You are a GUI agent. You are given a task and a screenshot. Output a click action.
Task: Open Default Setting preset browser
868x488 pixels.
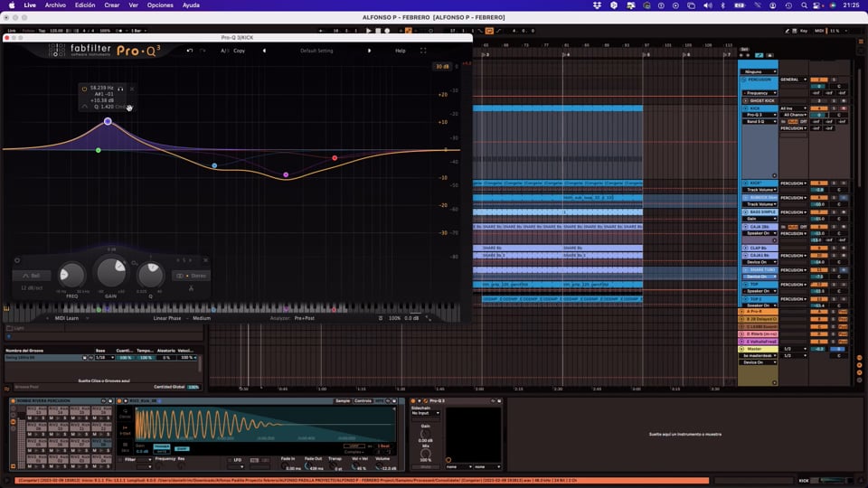[316, 51]
